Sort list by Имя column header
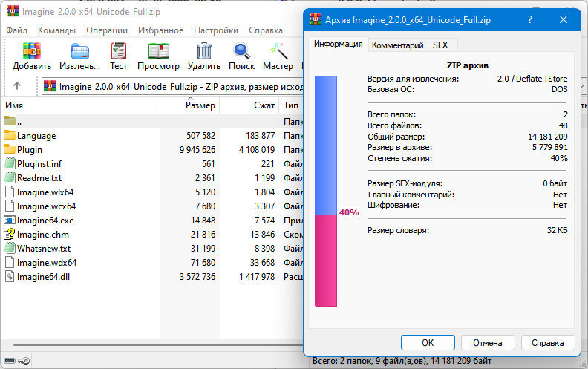The height and width of the screenshot is (369, 588). [x=81, y=105]
